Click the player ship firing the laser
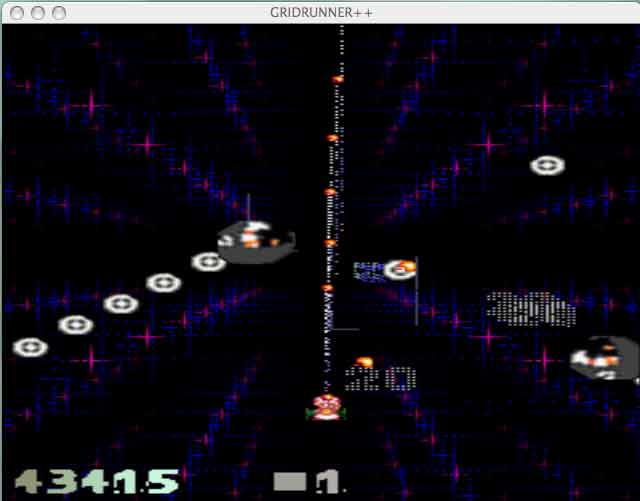 (x=326, y=407)
